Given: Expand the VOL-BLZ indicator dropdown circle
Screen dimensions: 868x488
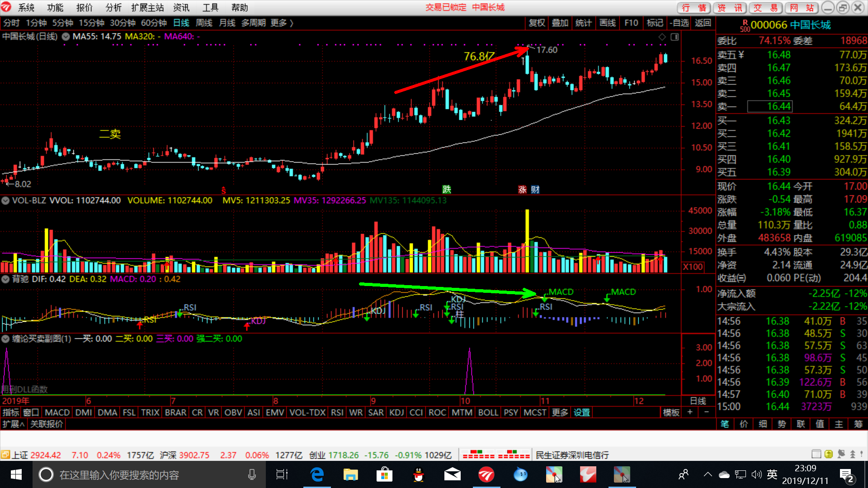Looking at the screenshot, I should (x=5, y=201).
